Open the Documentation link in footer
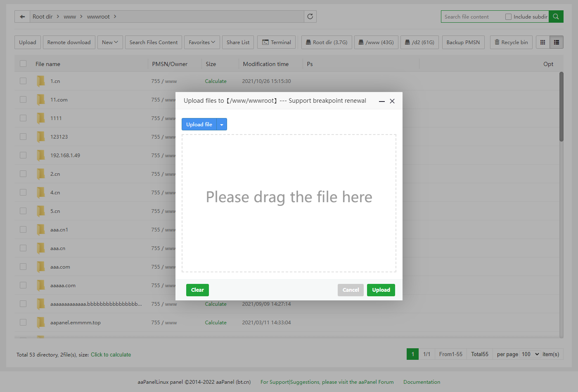The image size is (578, 392). pyautogui.click(x=422, y=382)
